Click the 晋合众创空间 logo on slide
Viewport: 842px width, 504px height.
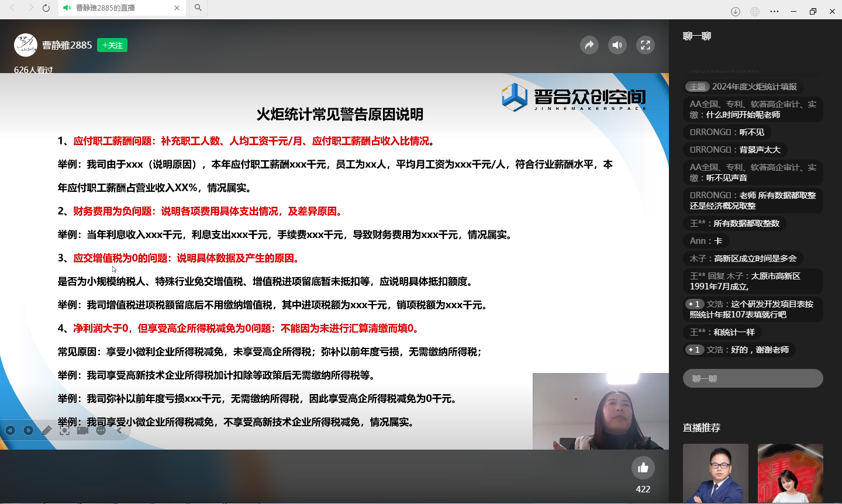coord(574,97)
